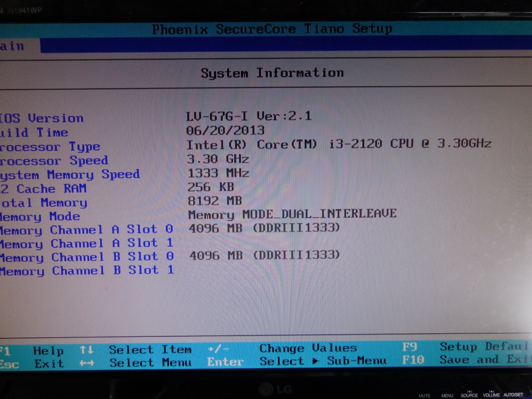Click the SOURCE monitor button label
Viewport: 532px width, 399px height.
pyautogui.click(x=469, y=395)
